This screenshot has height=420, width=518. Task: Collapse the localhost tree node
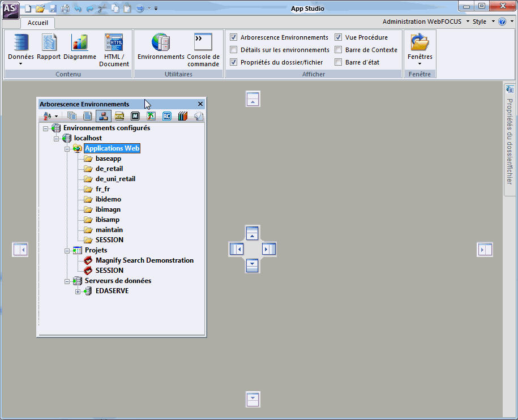coord(56,139)
